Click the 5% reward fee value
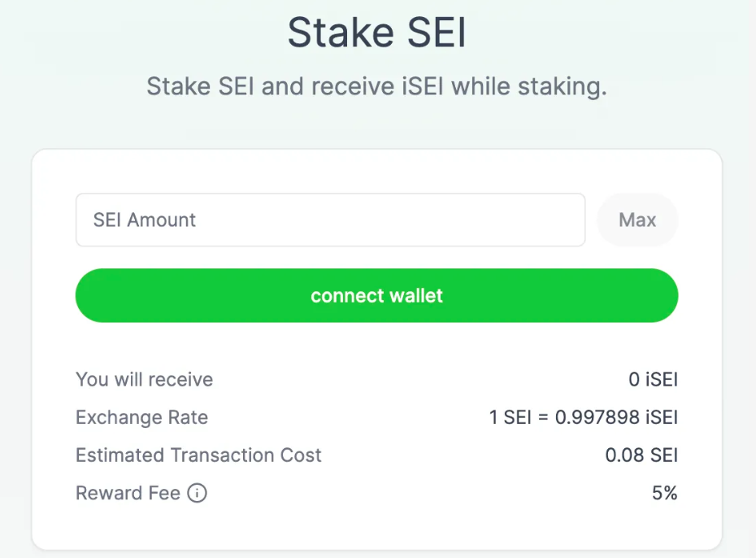The image size is (756, 558). (664, 493)
